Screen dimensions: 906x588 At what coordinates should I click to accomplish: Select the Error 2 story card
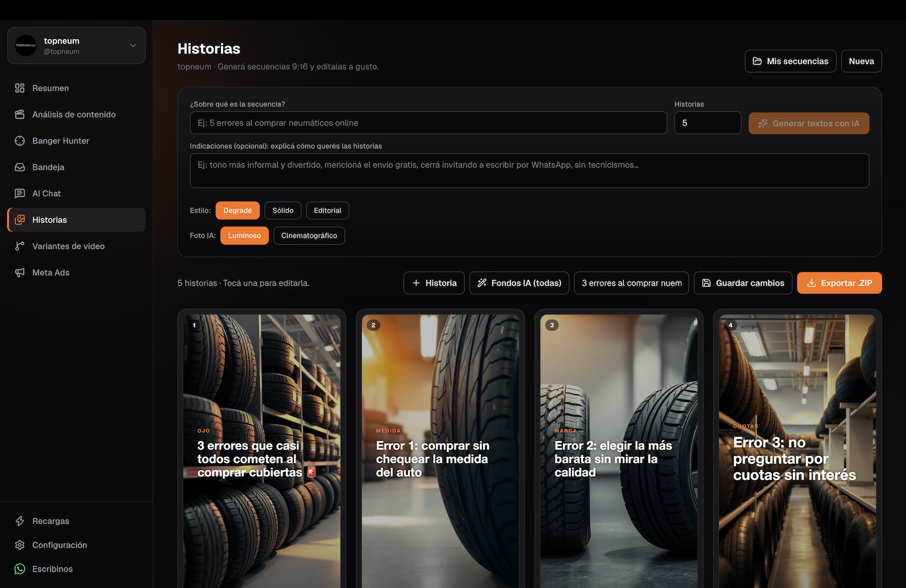point(619,451)
